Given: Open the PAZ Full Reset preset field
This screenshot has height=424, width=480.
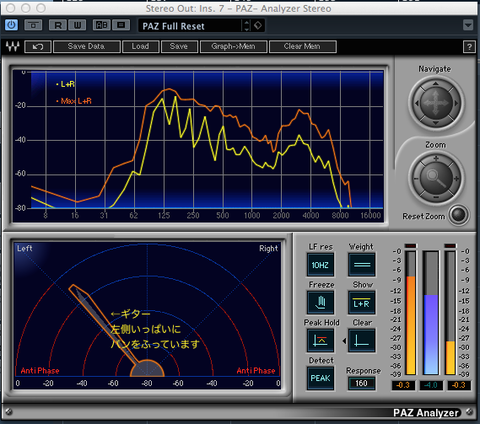Looking at the screenshot, I should (191, 26).
